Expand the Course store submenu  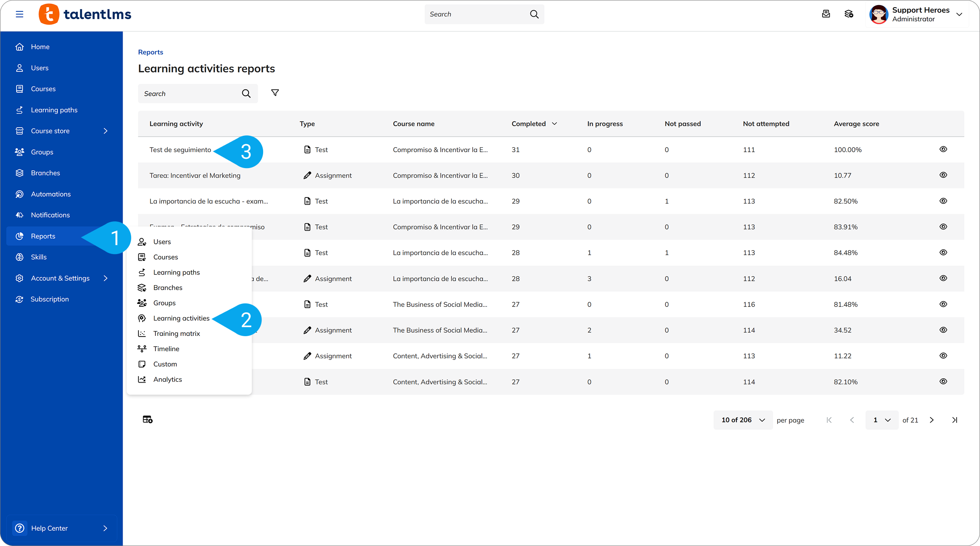click(106, 131)
